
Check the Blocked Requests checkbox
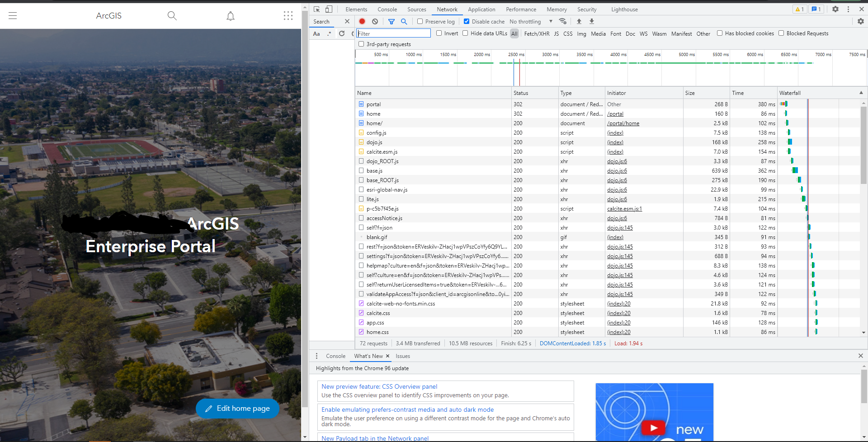(781, 33)
